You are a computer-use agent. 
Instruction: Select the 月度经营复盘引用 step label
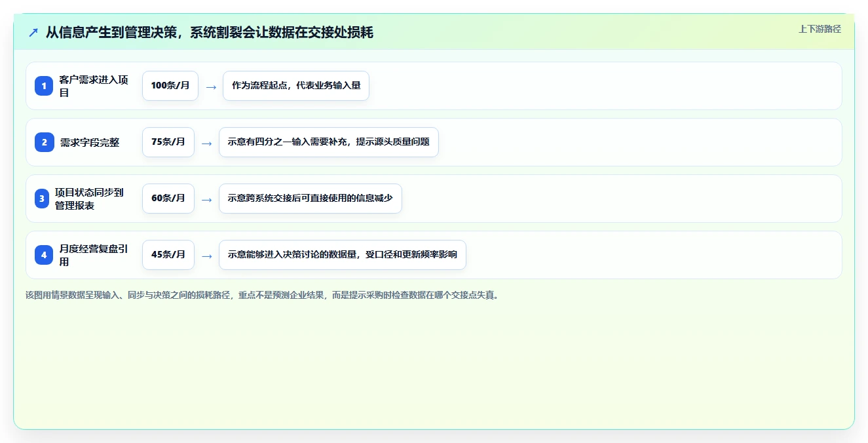(x=94, y=255)
